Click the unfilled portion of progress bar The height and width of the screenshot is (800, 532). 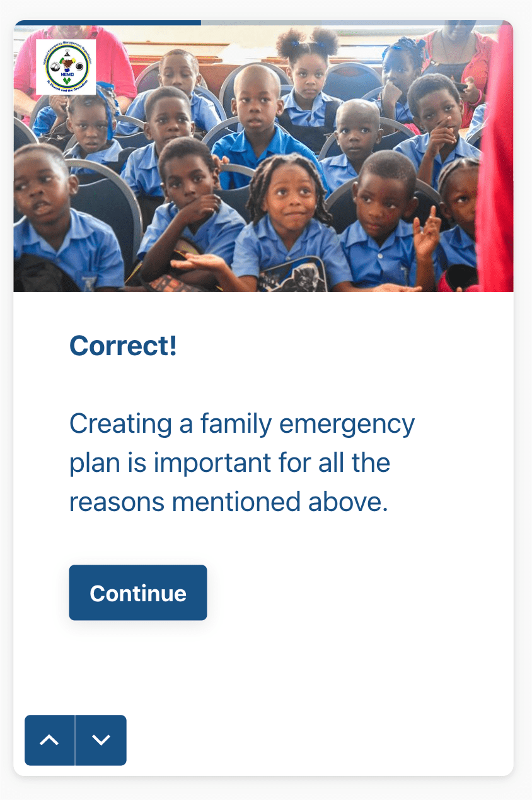coord(357,23)
